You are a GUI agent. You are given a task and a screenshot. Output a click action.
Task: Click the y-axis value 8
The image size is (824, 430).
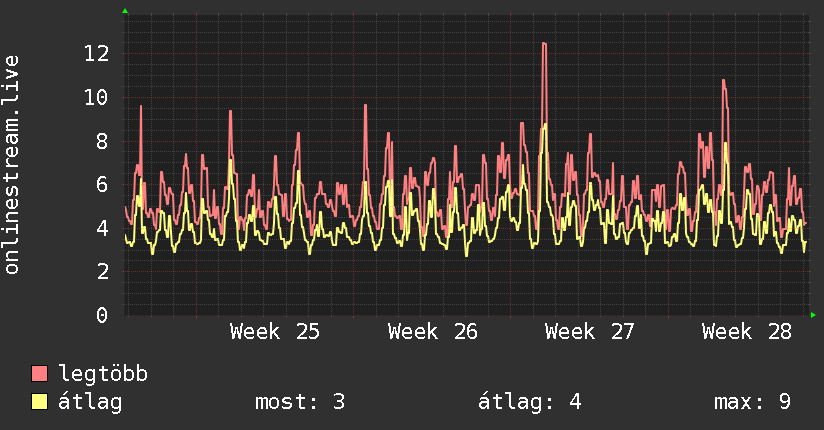(x=102, y=141)
